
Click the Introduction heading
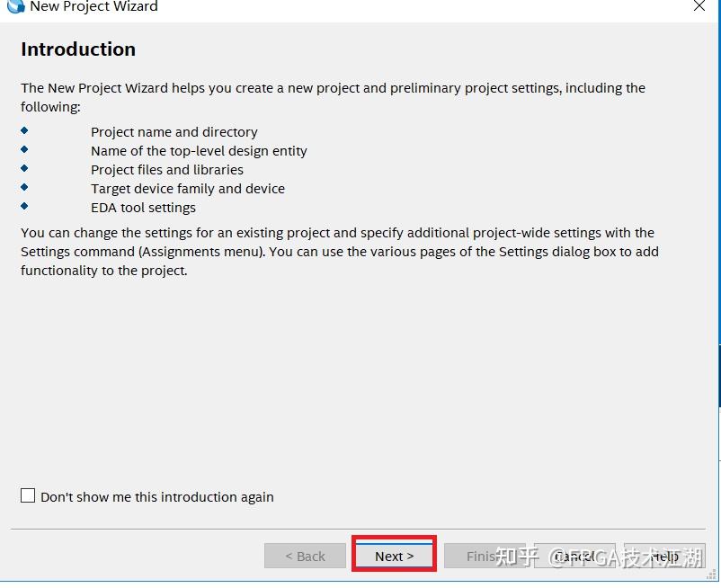click(78, 49)
